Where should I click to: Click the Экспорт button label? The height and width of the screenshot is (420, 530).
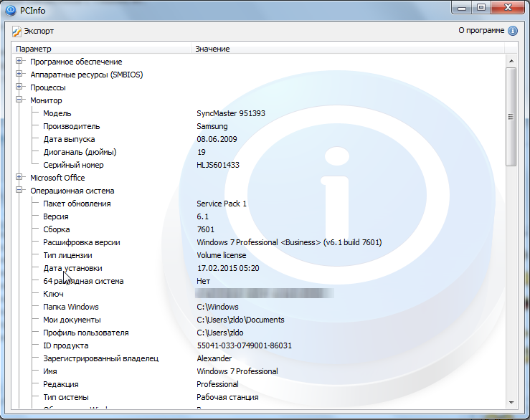[x=39, y=31]
